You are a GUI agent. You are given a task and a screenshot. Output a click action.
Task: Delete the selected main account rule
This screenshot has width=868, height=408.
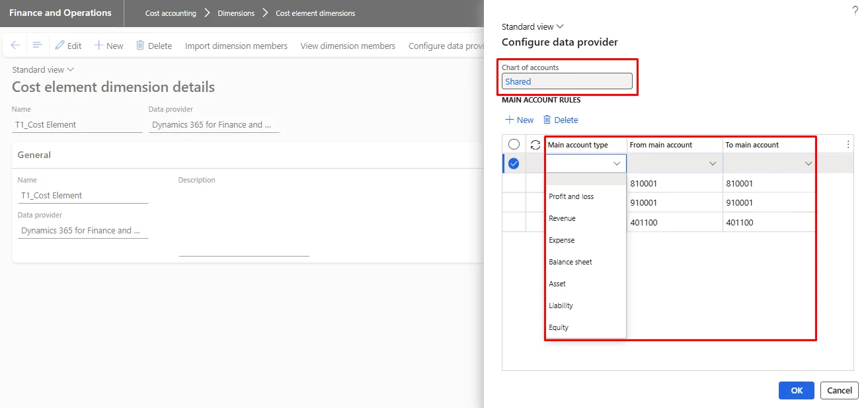561,120
